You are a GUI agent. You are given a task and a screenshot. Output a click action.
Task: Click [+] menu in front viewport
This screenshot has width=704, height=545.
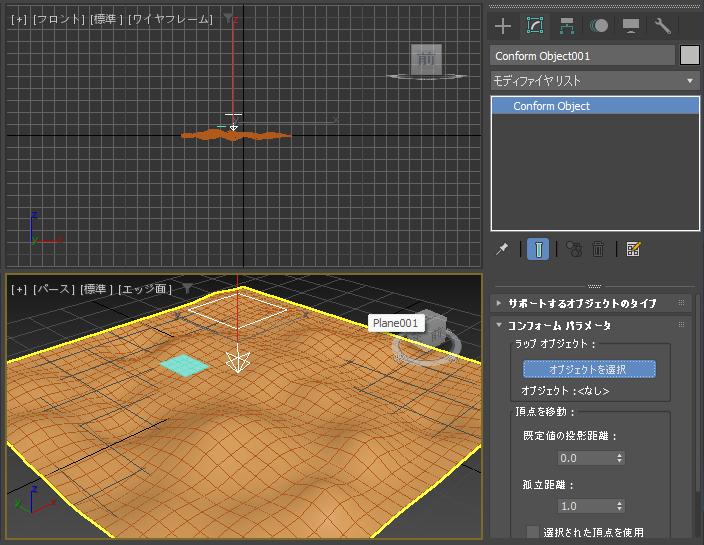(x=19, y=19)
